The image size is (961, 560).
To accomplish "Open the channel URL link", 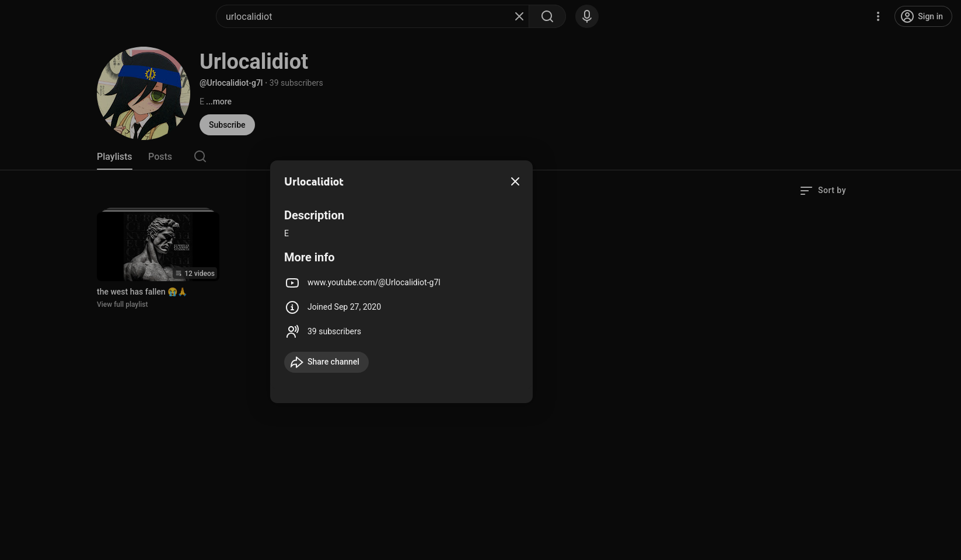I will pos(373,282).
